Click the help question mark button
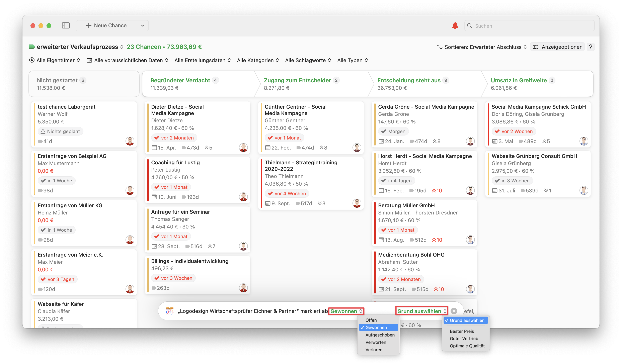The height and width of the screenshot is (364, 622). point(590,47)
